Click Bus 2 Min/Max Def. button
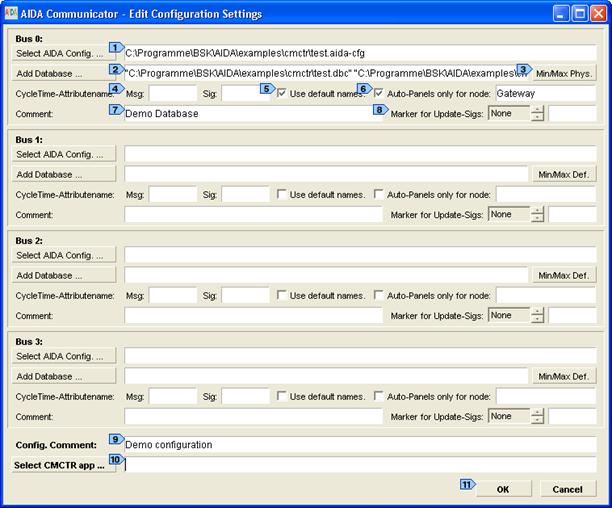Viewport: 612px width, 508px height. coord(564,275)
